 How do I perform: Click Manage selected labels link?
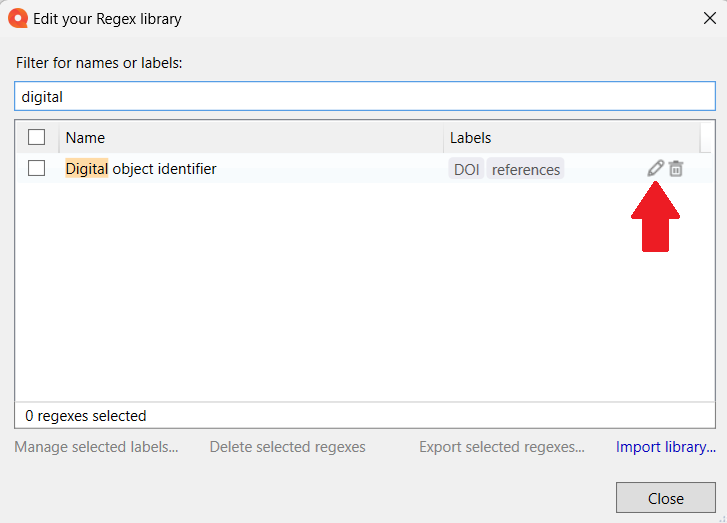[x=96, y=447]
